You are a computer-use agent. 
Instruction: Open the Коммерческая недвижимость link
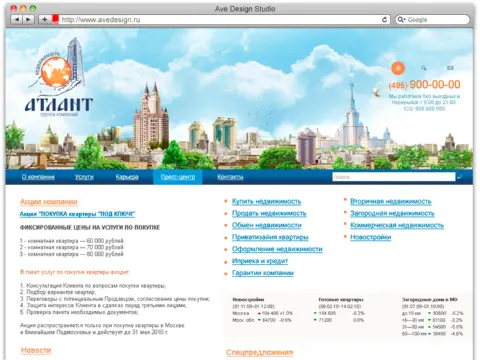click(x=397, y=225)
